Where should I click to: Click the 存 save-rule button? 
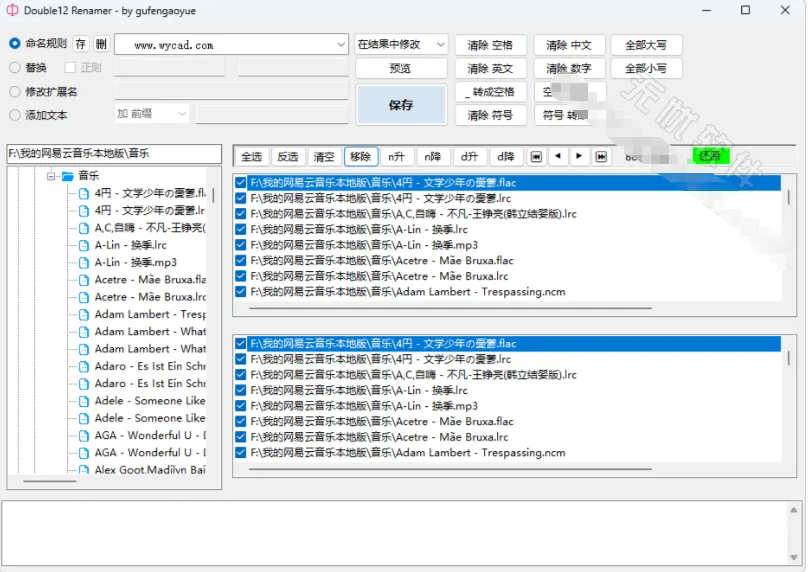coord(81,44)
